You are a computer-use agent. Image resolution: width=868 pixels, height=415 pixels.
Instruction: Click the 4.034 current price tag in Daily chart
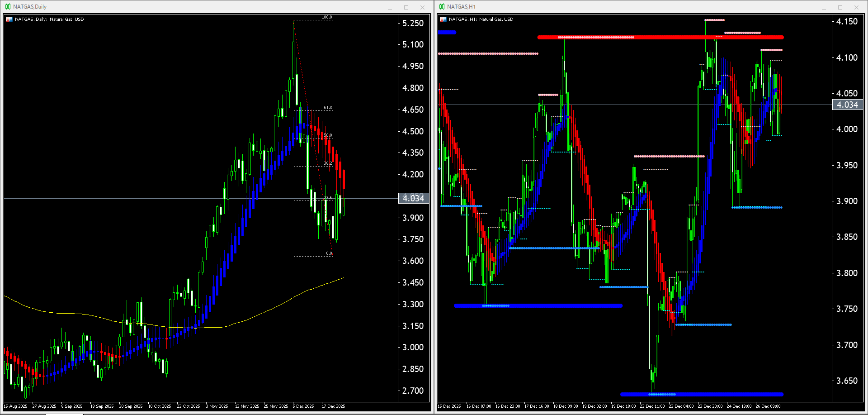(413, 198)
